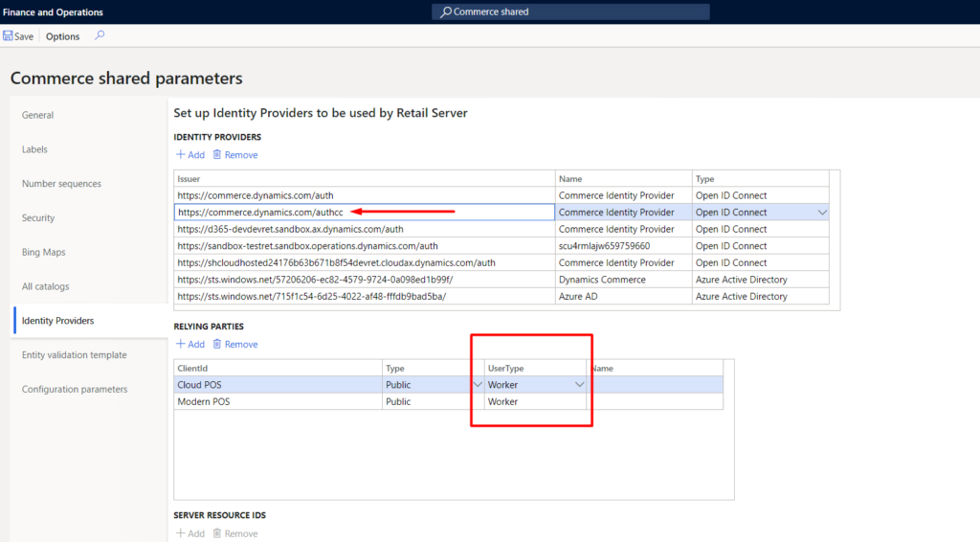Select the sts.windows.net/57206206 issuer row

click(365, 280)
